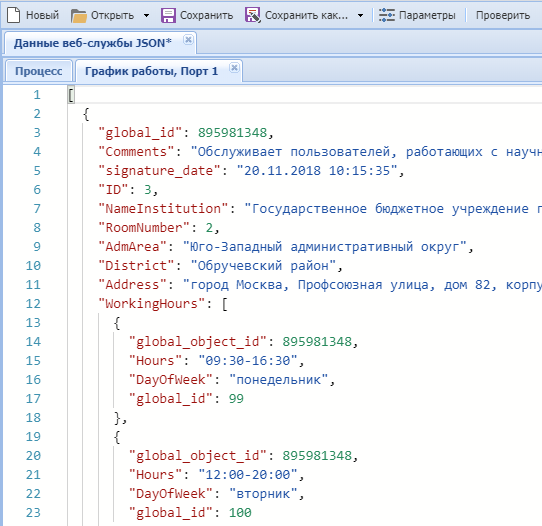Click the Сохранить button label
The image size is (542, 526).
click(206, 15)
